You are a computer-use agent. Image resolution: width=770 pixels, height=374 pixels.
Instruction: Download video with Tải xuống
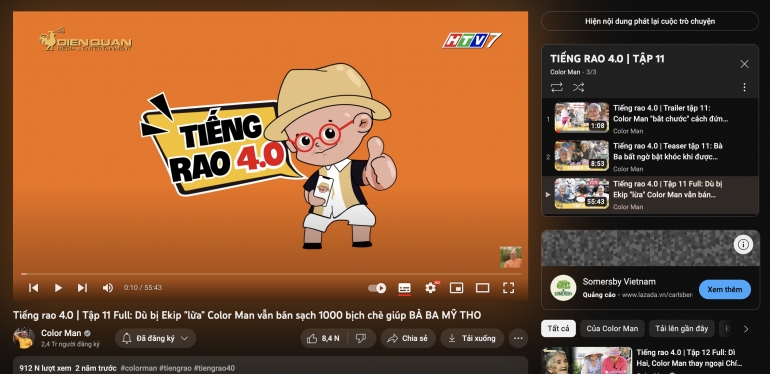[472, 338]
